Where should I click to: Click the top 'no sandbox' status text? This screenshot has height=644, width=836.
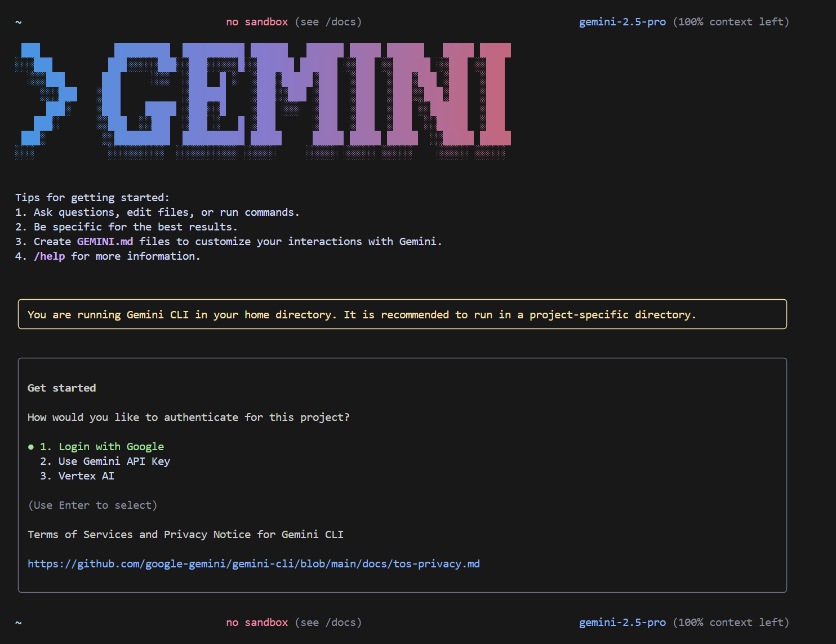257,22
